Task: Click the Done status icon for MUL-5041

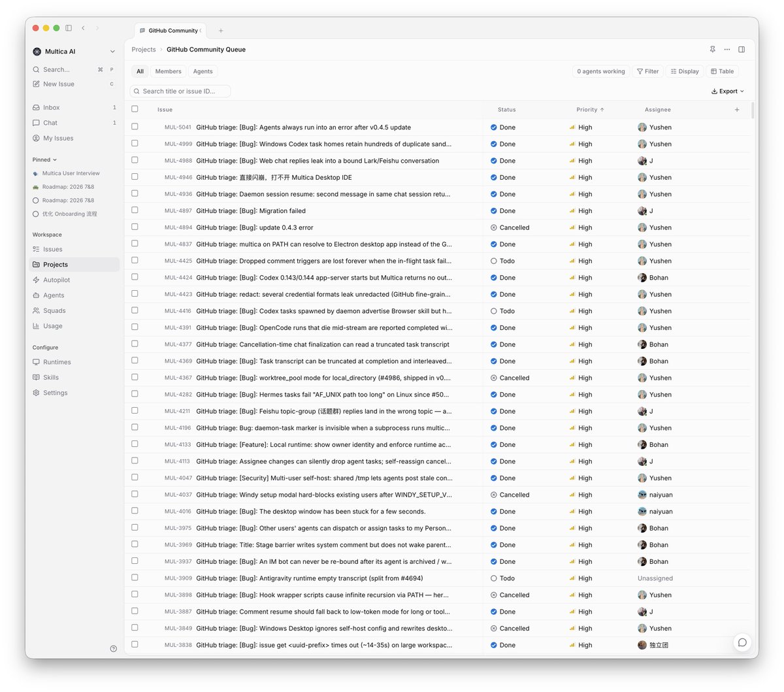Action: click(494, 127)
